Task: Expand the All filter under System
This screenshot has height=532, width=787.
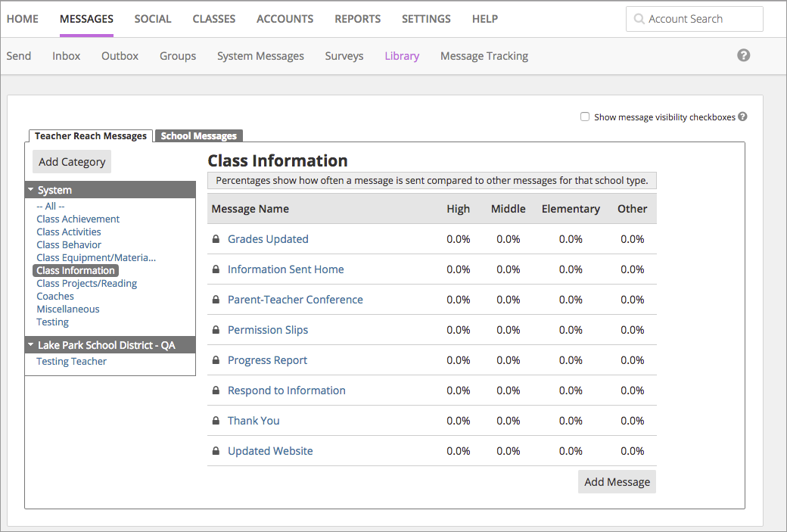Action: [x=51, y=206]
